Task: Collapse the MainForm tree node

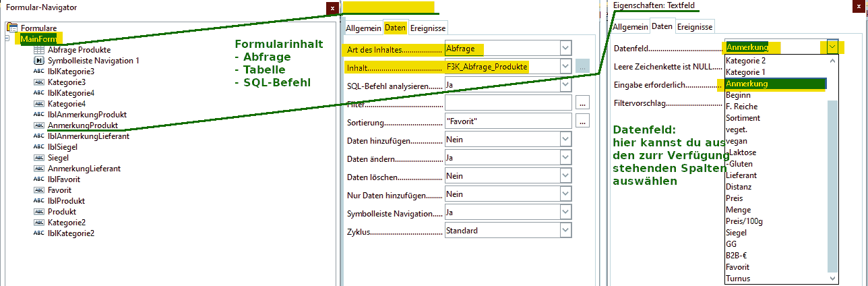Action: pyautogui.click(x=7, y=38)
